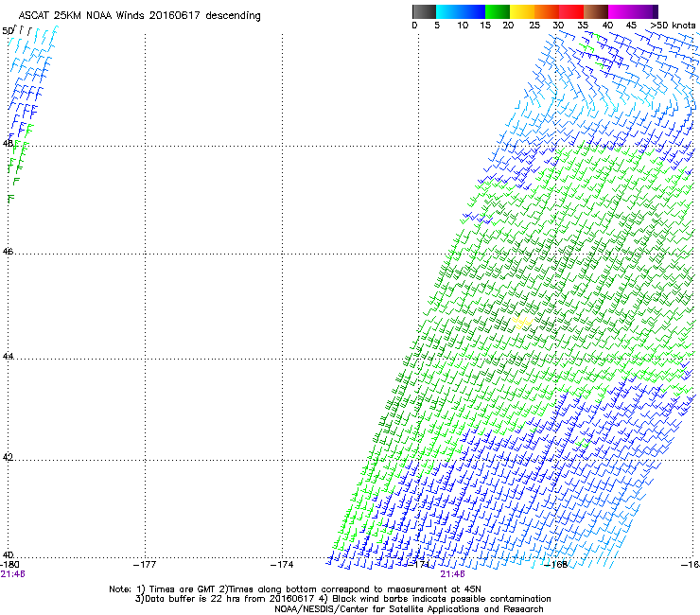This screenshot has height=615, width=700.
Task: Click the longitude label -168
Action: point(556,565)
